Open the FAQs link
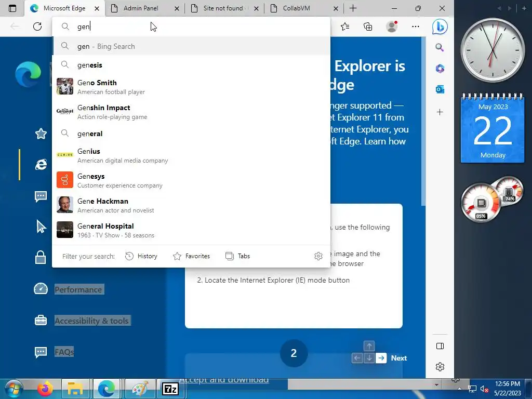 point(64,352)
